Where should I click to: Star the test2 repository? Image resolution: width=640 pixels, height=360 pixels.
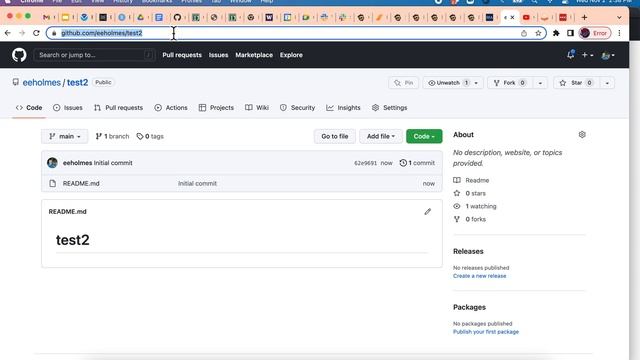coord(576,83)
